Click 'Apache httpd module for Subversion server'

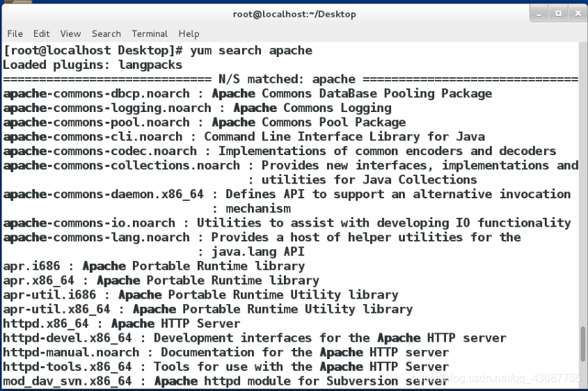301,381
